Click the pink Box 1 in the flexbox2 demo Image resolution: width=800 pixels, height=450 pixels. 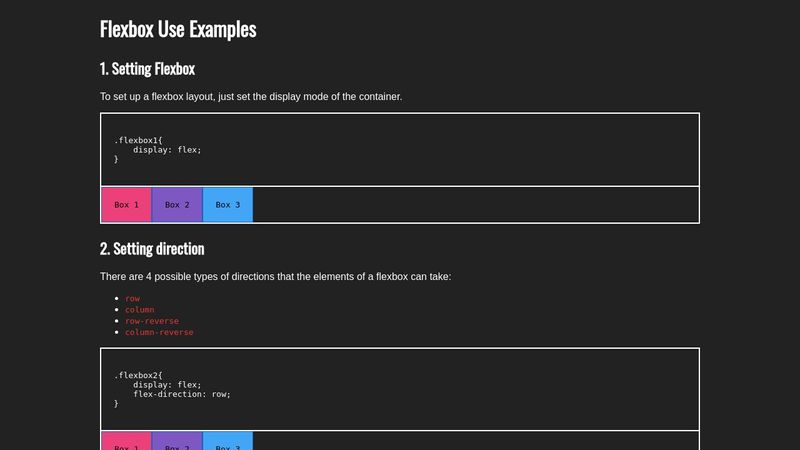point(127,441)
